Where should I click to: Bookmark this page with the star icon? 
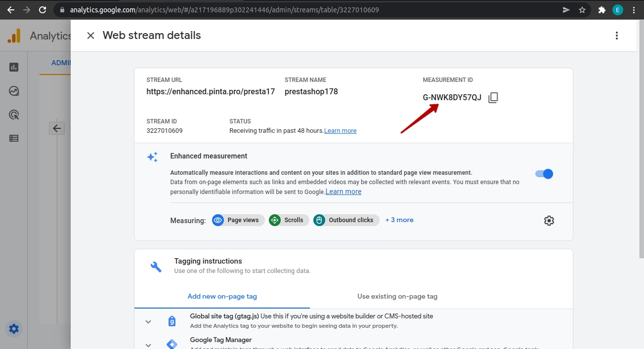(582, 10)
